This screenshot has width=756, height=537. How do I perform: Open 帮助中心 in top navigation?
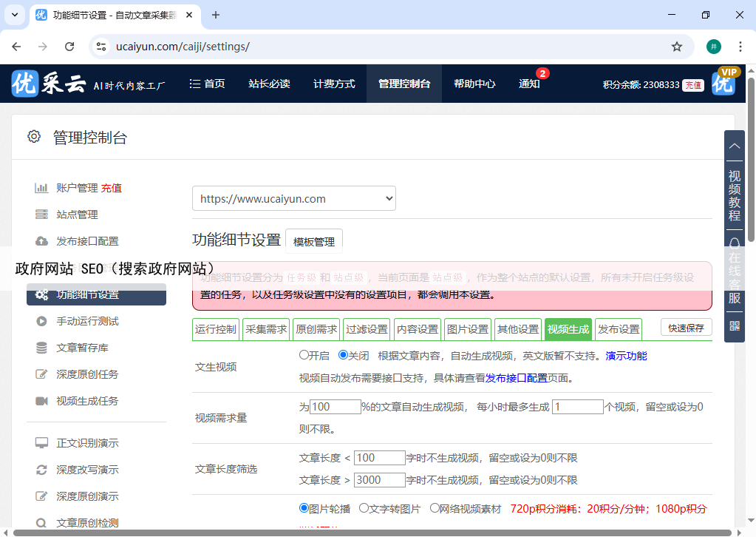coord(474,84)
